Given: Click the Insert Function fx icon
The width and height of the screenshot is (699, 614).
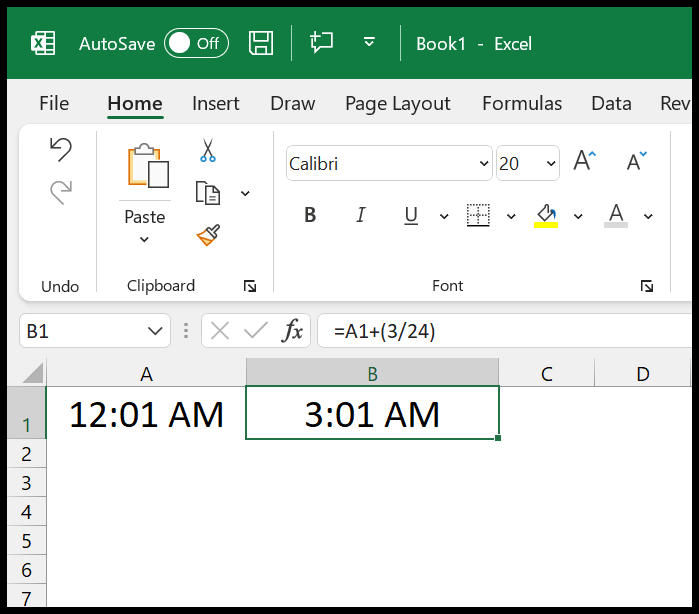Looking at the screenshot, I should [x=292, y=331].
